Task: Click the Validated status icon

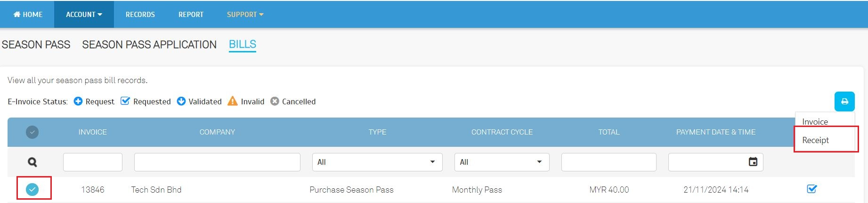Action: click(x=181, y=101)
